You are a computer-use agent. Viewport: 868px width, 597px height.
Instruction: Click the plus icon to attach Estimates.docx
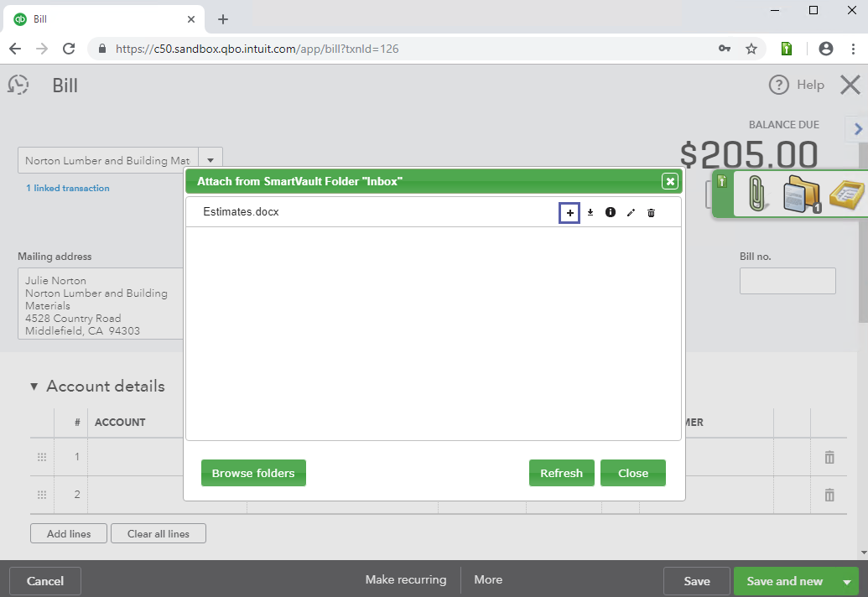tap(570, 213)
